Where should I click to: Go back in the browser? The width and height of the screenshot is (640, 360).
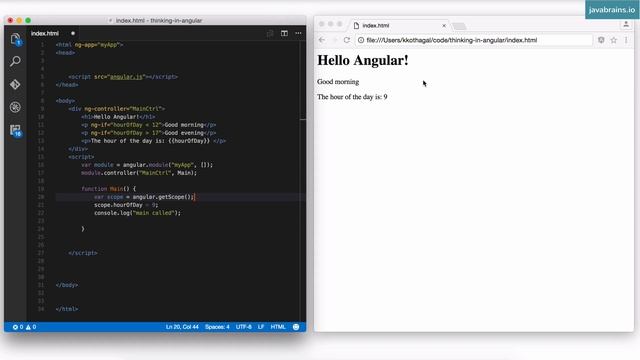tap(322, 40)
